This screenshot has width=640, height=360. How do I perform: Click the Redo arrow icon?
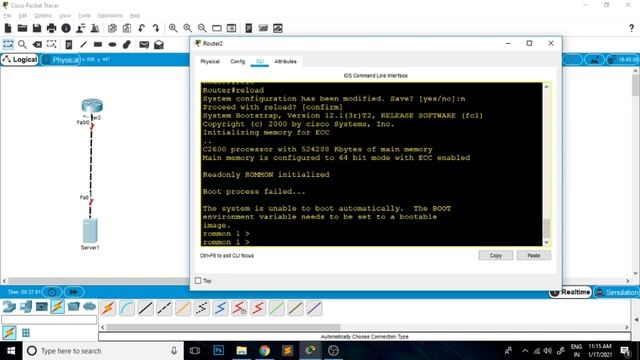[x=156, y=28]
